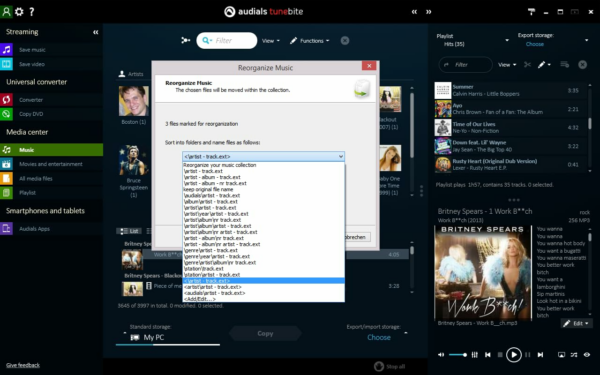This screenshot has height=375, width=600.
Task: Click the equalizer icon in player controls
Action: pyautogui.click(x=474, y=355)
